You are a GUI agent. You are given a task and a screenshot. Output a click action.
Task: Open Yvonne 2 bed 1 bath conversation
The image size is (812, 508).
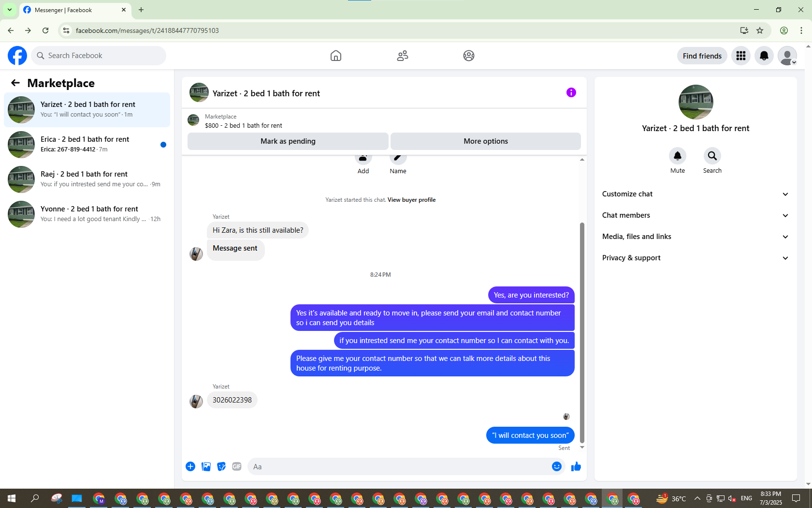87,214
